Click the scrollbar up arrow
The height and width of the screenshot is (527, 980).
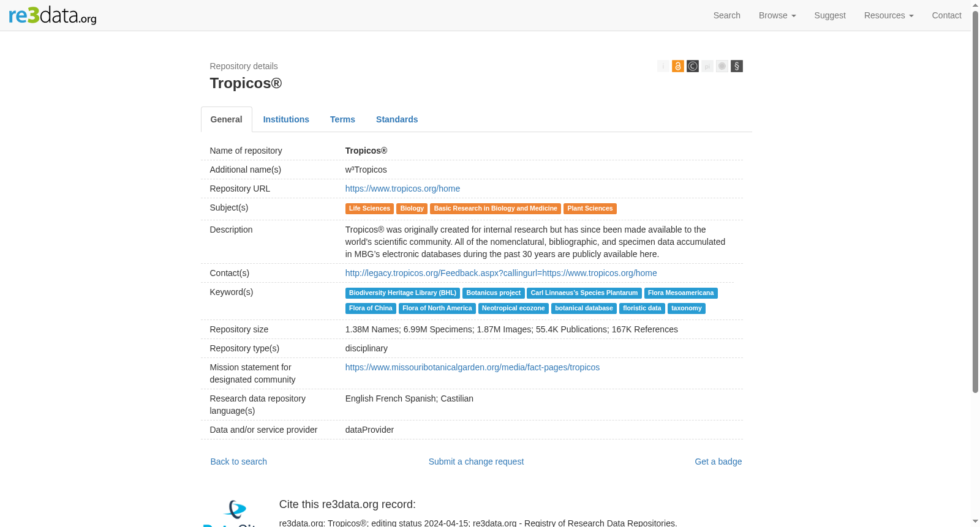point(975,5)
